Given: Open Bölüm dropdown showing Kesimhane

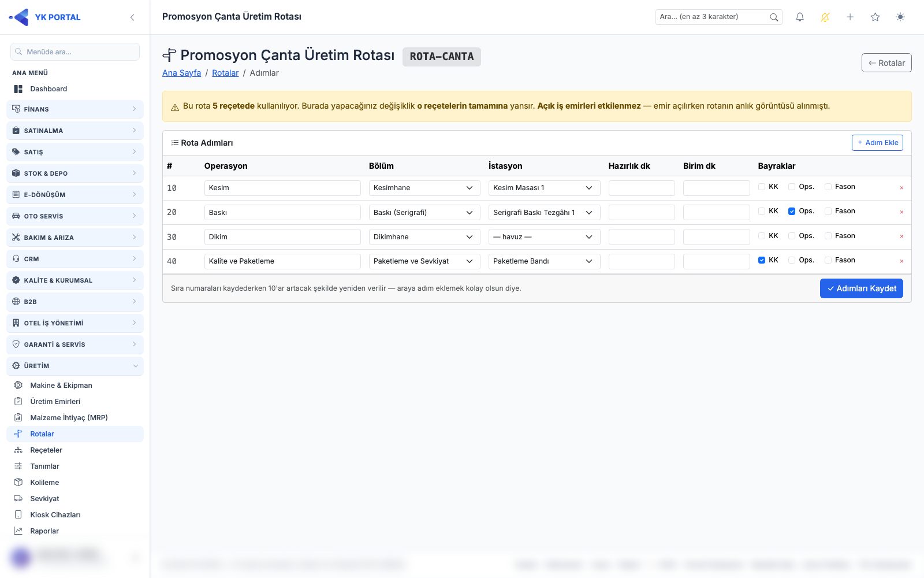Looking at the screenshot, I should point(424,188).
